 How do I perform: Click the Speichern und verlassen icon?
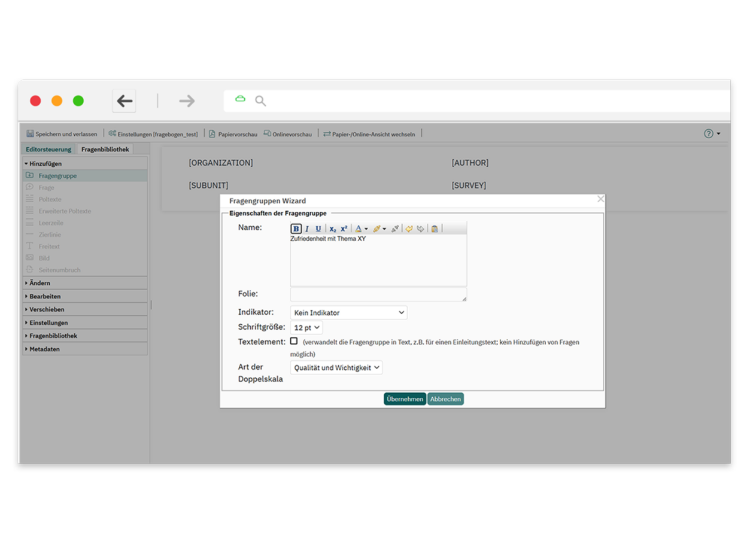30,133
